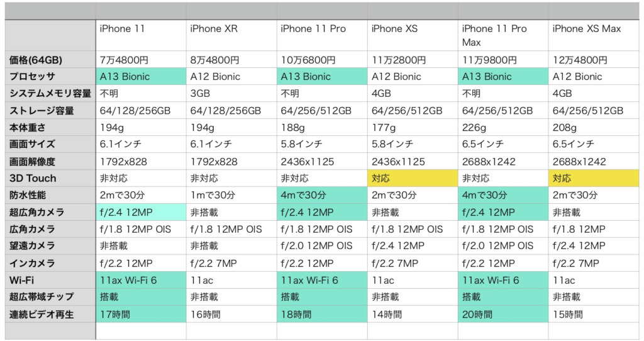The image size is (644, 341).
Task: Select the 4mで30分 cell for iPhone 11 Pro
Action: 323,195
